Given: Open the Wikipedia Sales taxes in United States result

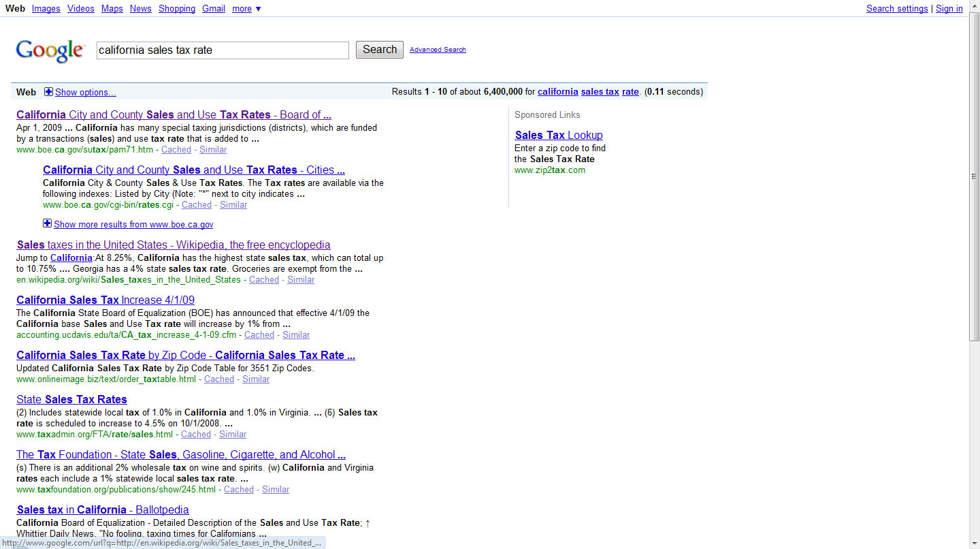Looking at the screenshot, I should pos(174,245).
